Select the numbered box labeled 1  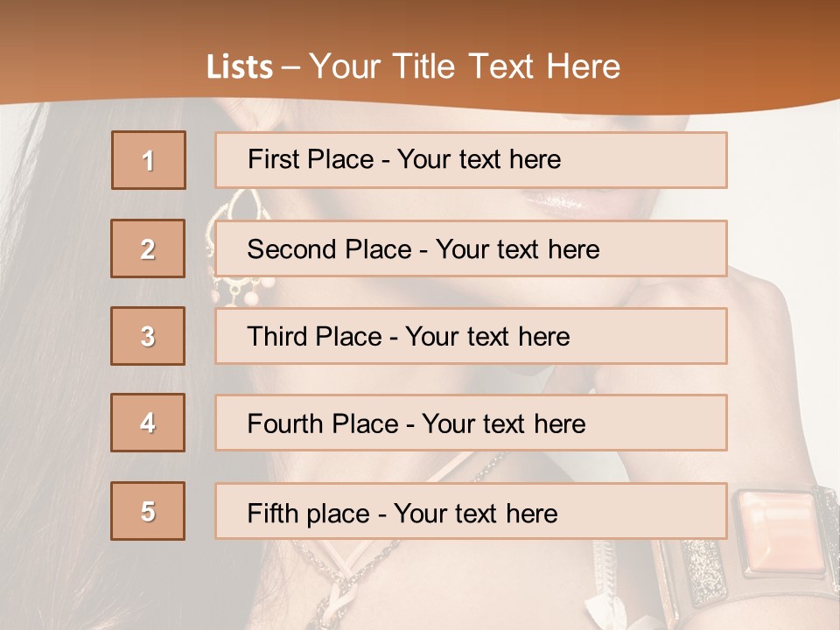click(149, 160)
